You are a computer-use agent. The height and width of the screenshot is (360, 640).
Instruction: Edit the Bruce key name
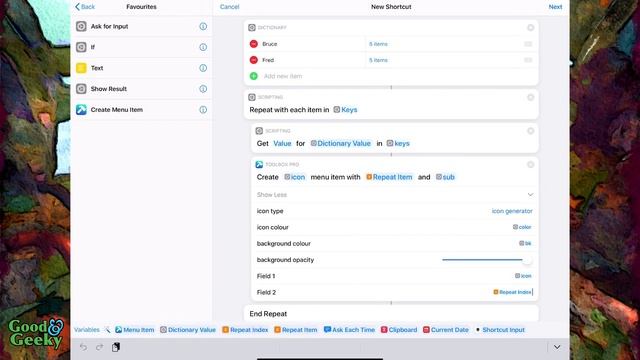pyautogui.click(x=270, y=44)
